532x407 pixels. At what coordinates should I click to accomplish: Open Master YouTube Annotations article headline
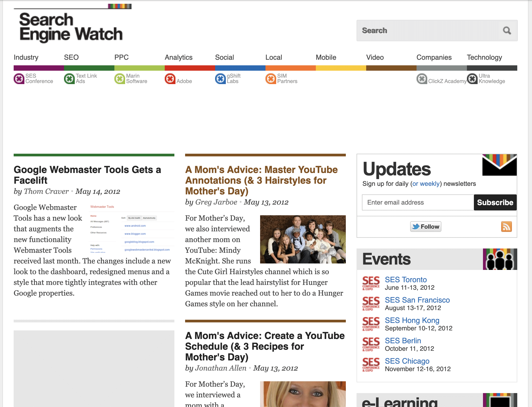261,180
